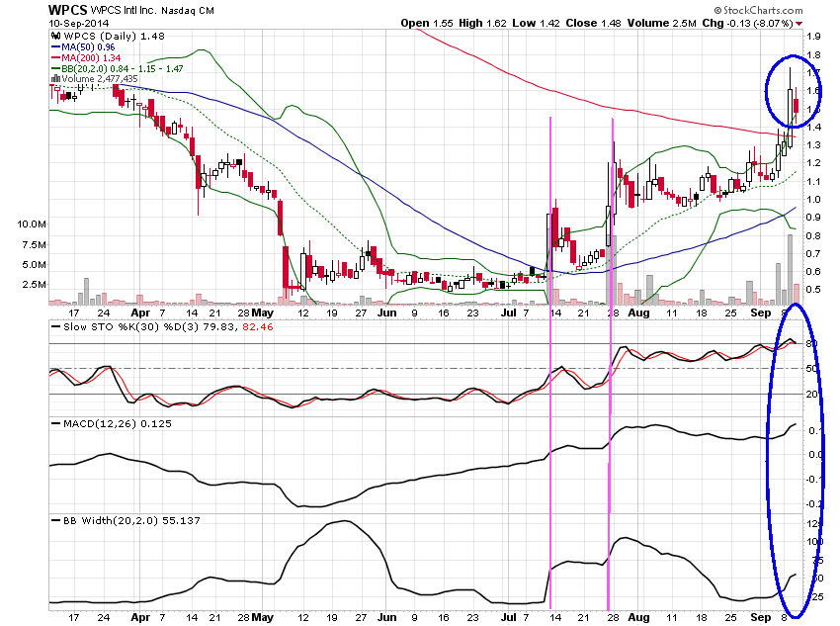Click Apr on the price panel date axis

tap(140, 313)
